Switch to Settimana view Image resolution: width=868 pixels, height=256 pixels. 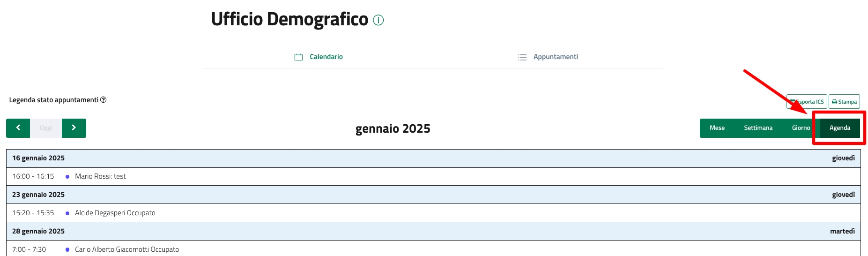click(758, 128)
